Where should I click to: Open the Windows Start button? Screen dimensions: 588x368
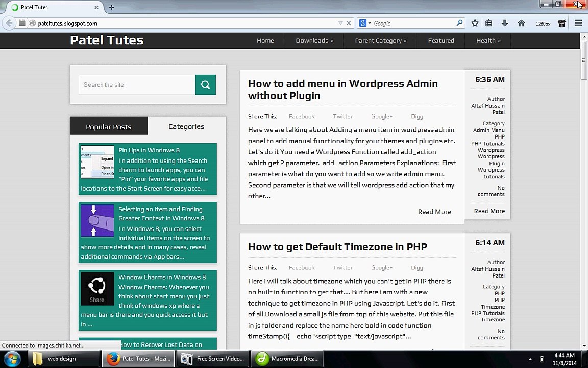click(x=12, y=359)
